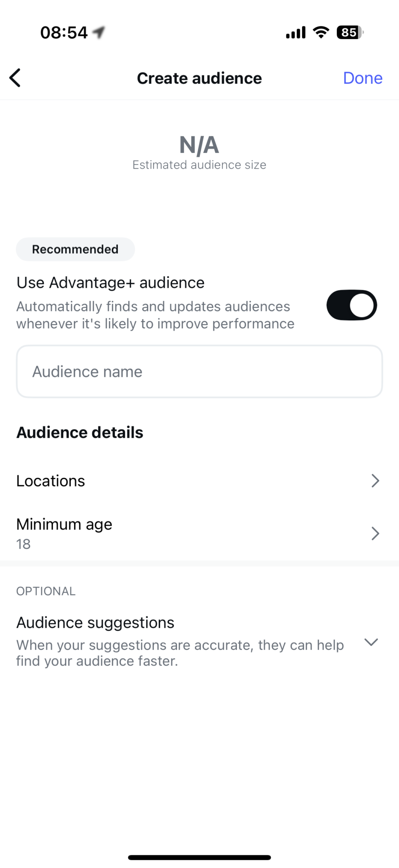Open the Minimum age row label

tap(64, 524)
